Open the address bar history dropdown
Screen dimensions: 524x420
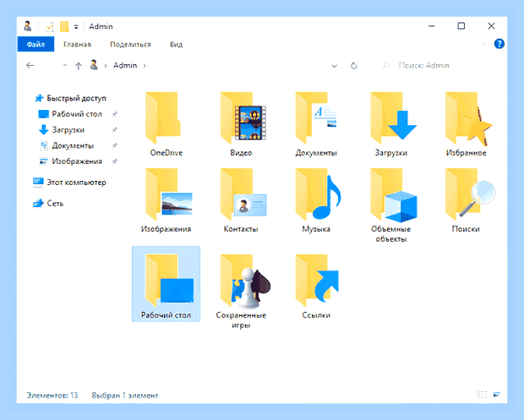pos(334,66)
